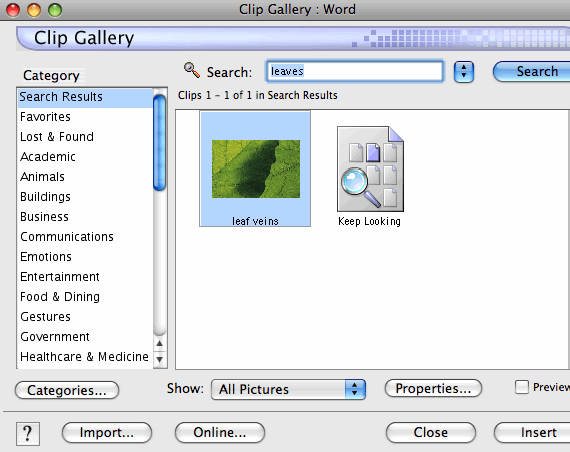Click the Online... button
Image resolution: width=570 pixels, height=452 pixels.
tap(220, 433)
